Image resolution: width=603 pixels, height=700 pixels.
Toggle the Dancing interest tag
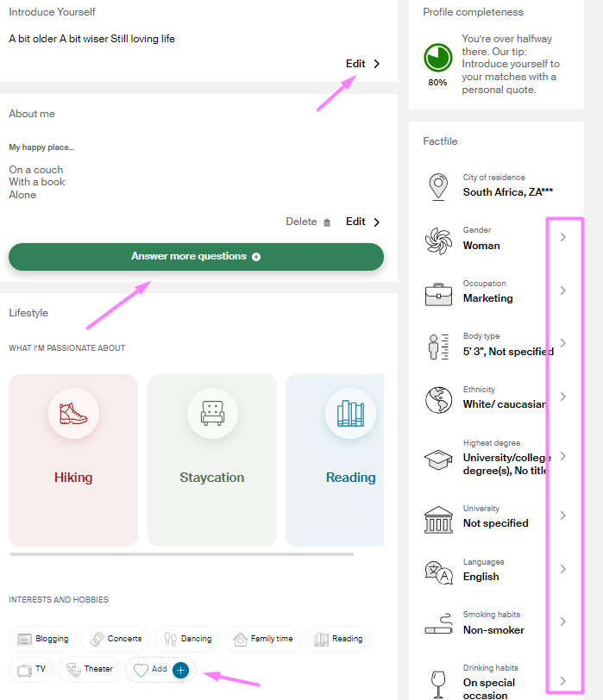click(x=187, y=639)
